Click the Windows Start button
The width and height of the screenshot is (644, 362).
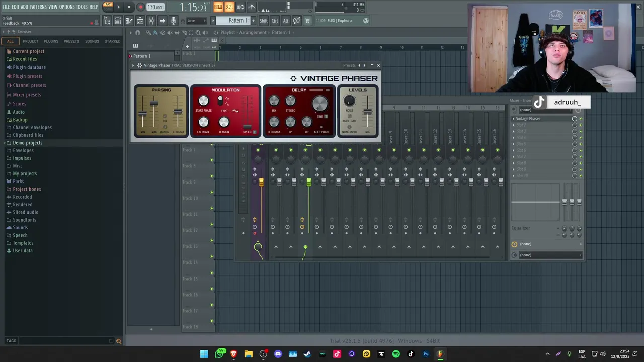pyautogui.click(x=204, y=354)
